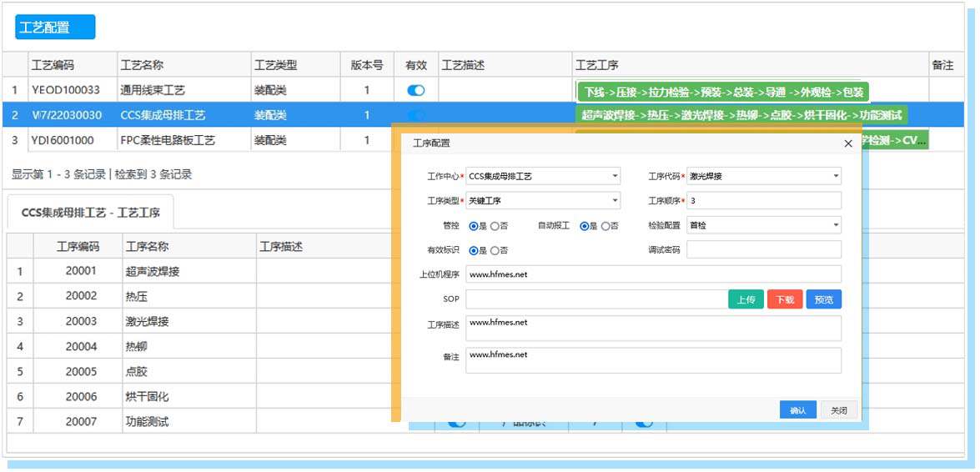This screenshot has height=472, width=980.
Task: Click the 超声波焊接->热压 process sequence green tag
Action: pos(741,116)
